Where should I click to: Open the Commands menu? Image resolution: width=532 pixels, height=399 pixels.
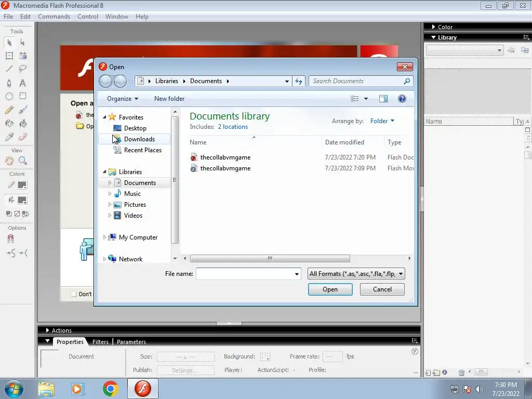point(54,17)
